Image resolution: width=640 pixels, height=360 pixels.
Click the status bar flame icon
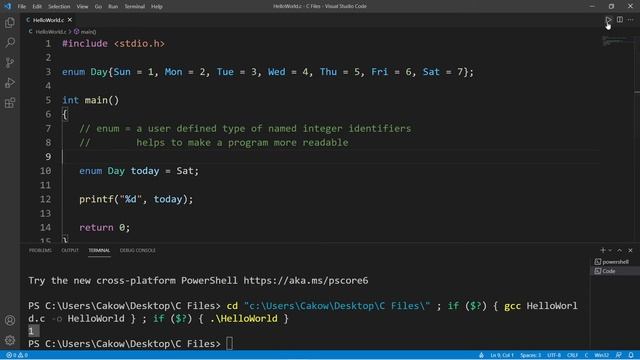481,355
